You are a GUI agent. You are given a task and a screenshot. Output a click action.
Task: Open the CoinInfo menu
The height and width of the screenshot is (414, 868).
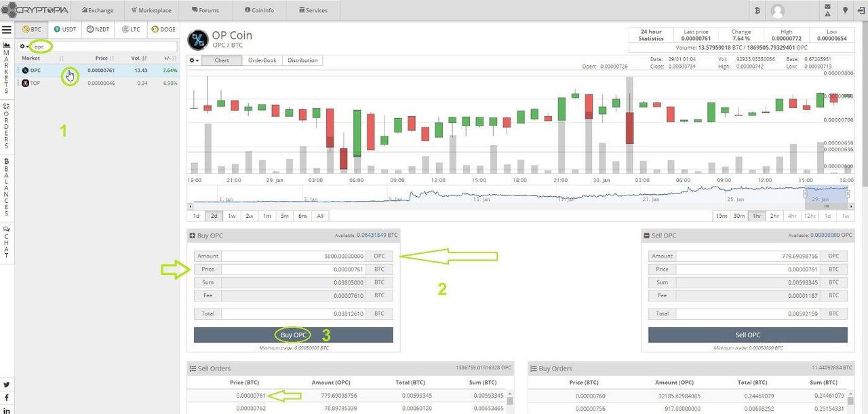point(259,10)
